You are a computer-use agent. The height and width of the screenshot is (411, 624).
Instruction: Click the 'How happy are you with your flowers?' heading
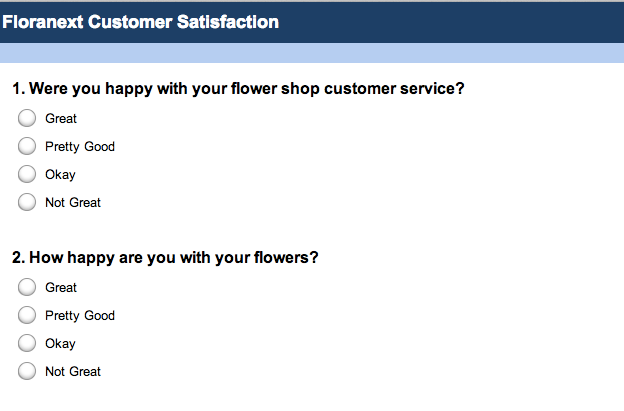(x=165, y=258)
